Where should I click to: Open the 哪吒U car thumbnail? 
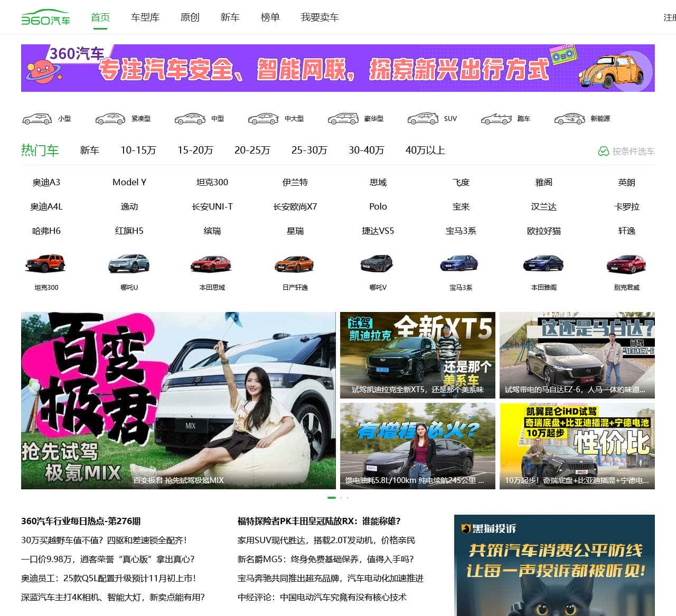129,263
